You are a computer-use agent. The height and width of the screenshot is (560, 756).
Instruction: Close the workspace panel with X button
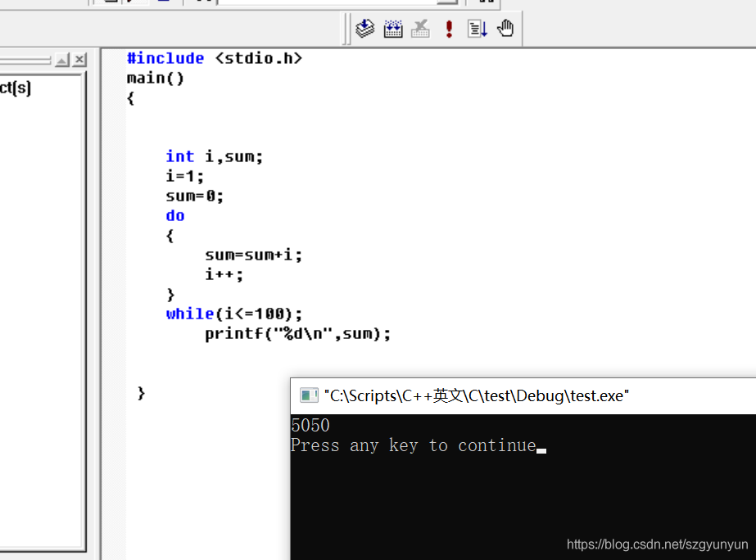click(x=80, y=60)
